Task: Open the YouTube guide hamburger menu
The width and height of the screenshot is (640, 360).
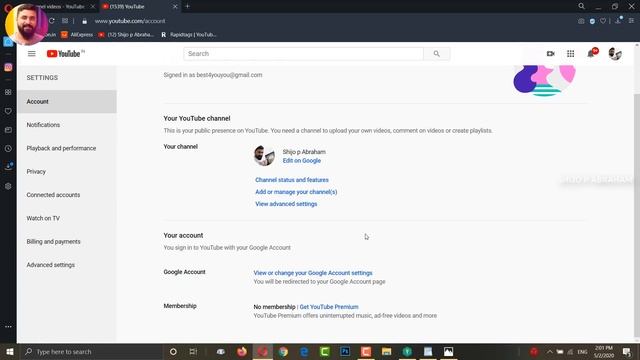Action: [x=31, y=53]
